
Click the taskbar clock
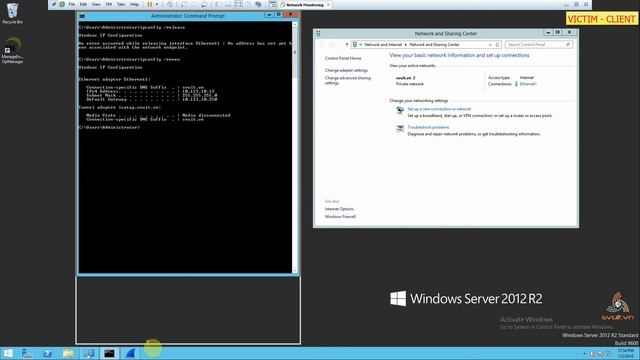[626, 353]
